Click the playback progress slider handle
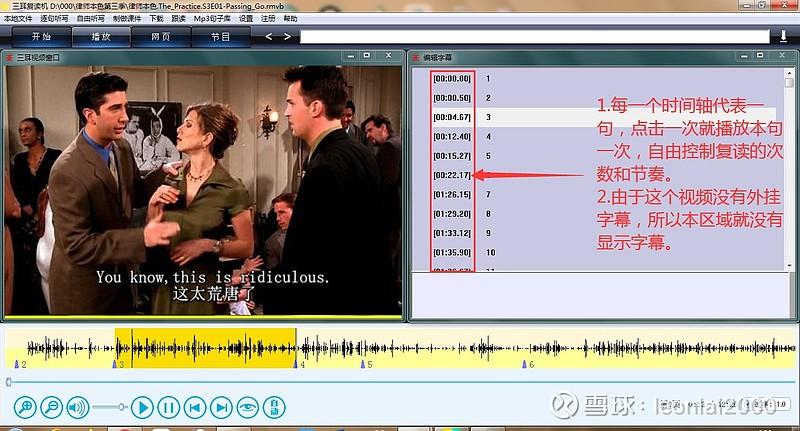This screenshot has height=431, width=800. [x=9, y=382]
